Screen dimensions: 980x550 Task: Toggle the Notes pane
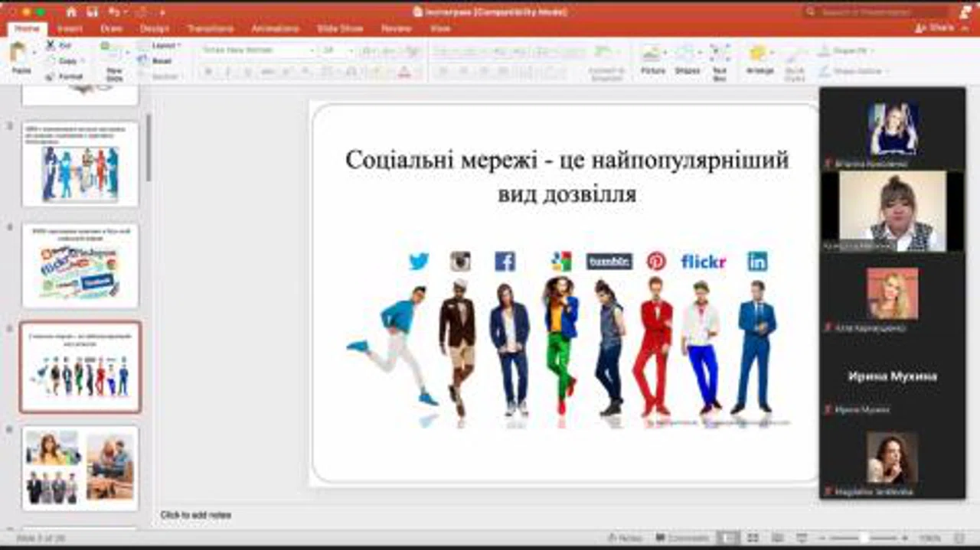pos(625,538)
